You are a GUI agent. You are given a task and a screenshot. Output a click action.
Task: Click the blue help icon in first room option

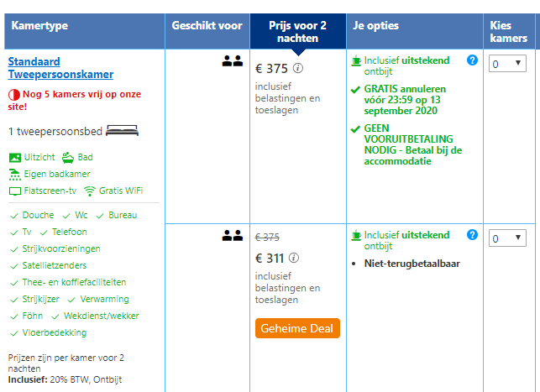pos(472,60)
